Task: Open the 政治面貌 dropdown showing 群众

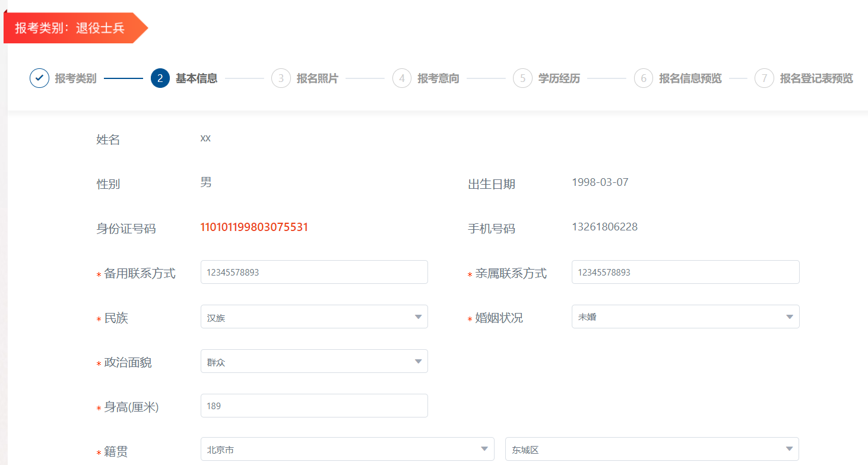Action: (314, 362)
